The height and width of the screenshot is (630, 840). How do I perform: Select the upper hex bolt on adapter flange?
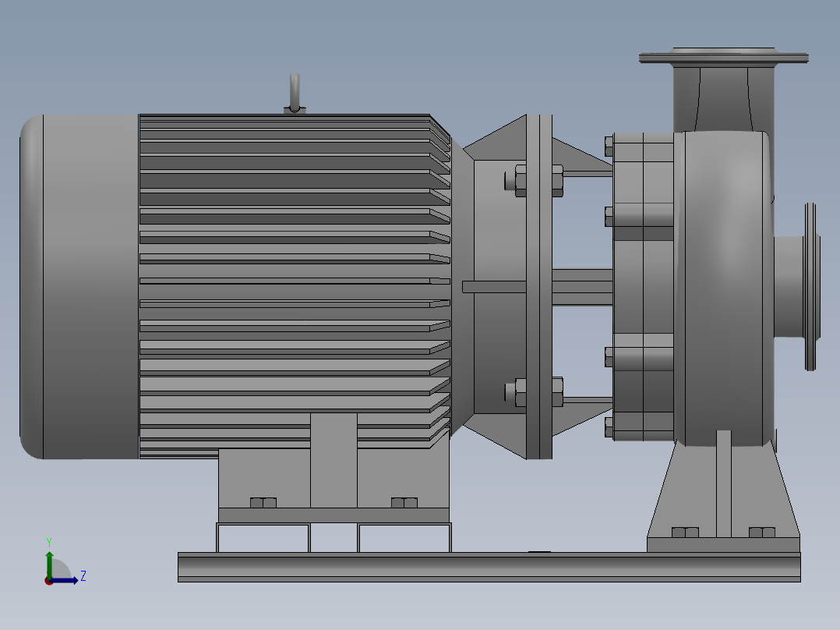coord(534,180)
